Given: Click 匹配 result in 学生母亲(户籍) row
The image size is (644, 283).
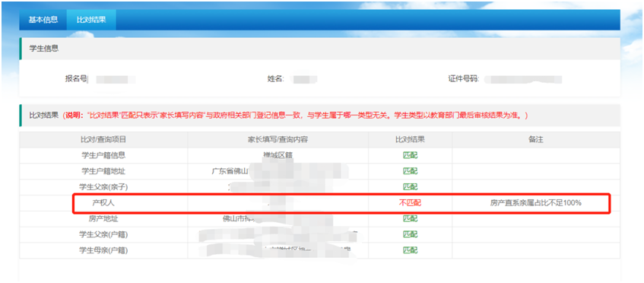Looking at the screenshot, I should coord(410,250).
